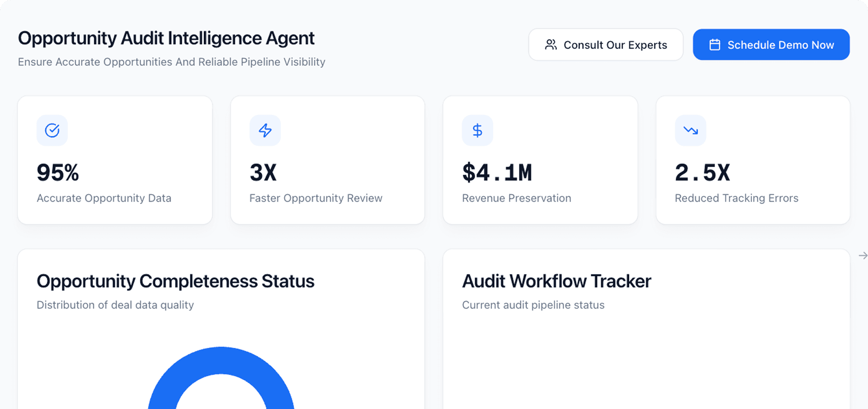
Task: Click the Schedule Demo Now button
Action: 771,45
